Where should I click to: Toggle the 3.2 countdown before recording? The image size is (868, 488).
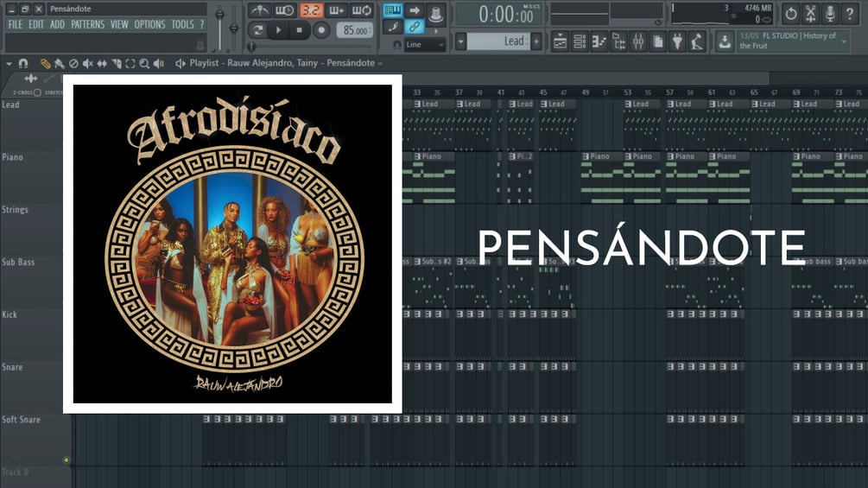tap(311, 10)
